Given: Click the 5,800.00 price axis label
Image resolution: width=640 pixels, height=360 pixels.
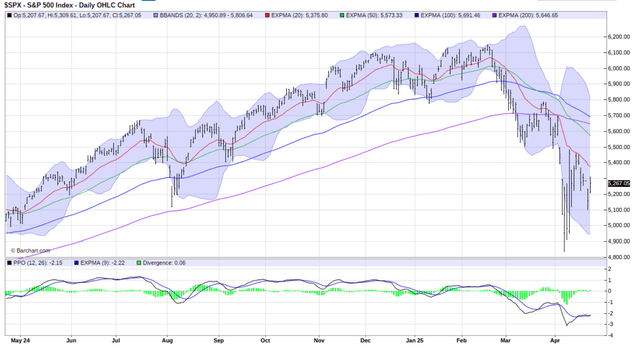Looking at the screenshot, I should [x=618, y=100].
